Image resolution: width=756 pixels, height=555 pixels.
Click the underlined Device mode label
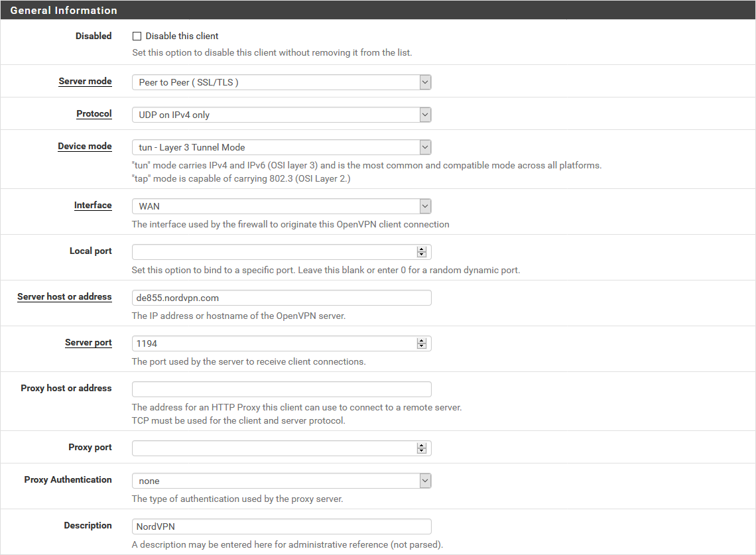84,147
